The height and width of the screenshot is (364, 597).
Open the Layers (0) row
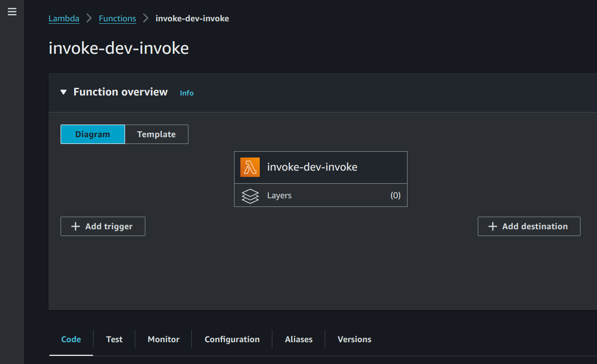coord(321,195)
